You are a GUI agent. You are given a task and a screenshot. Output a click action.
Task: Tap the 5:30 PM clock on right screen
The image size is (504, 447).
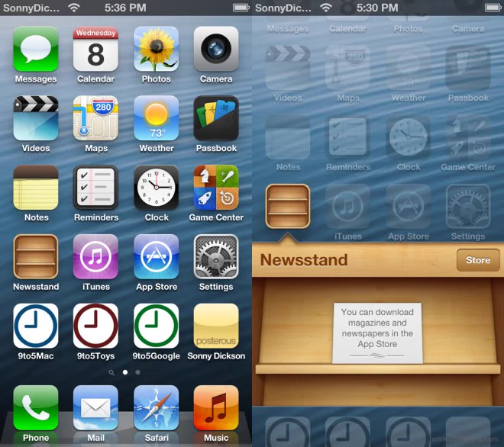(377, 8)
